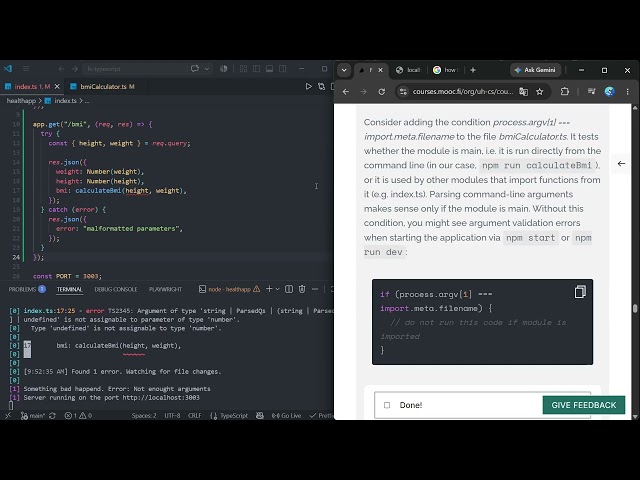Viewport: 640px width, 480px height.
Task: View site information icon in address bar
Action: point(403,92)
